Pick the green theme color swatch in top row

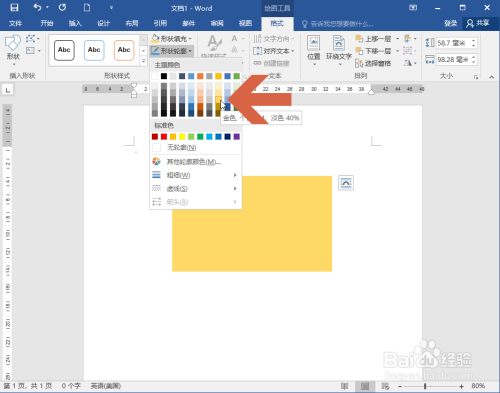tap(236, 76)
